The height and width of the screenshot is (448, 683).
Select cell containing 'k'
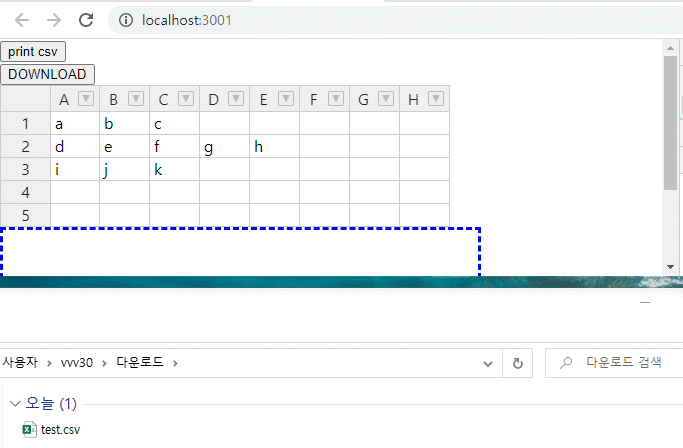pos(175,169)
